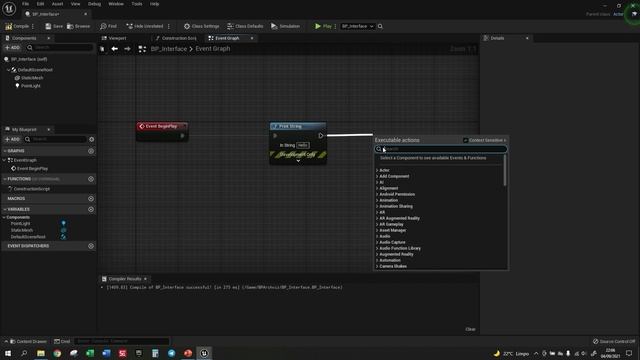Toggle the Context Sensitive checkbox
The width and height of the screenshot is (640, 360).
(465, 140)
